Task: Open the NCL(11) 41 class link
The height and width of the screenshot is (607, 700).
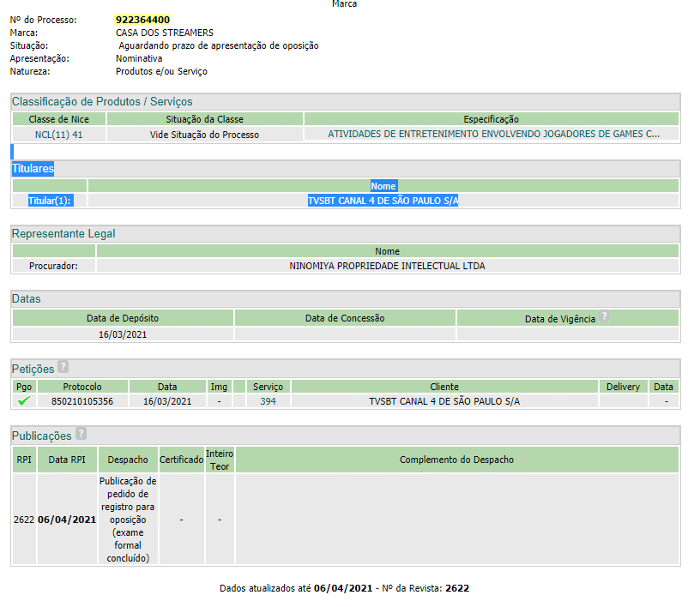Action: click(58, 135)
